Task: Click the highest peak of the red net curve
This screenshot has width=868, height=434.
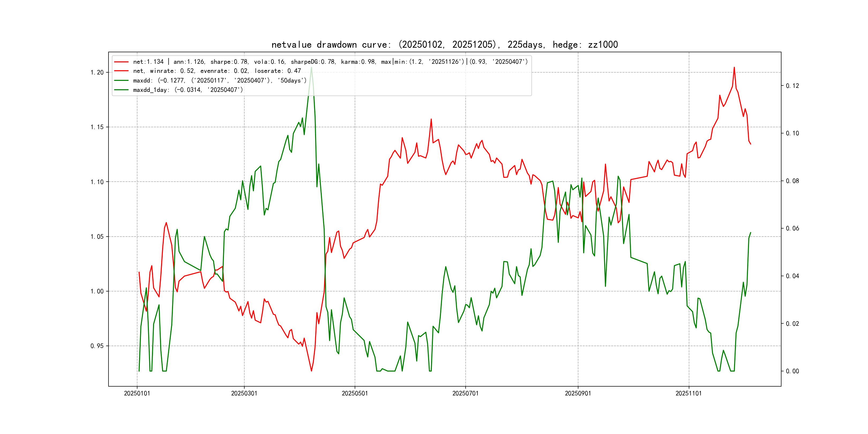Action: [734, 68]
